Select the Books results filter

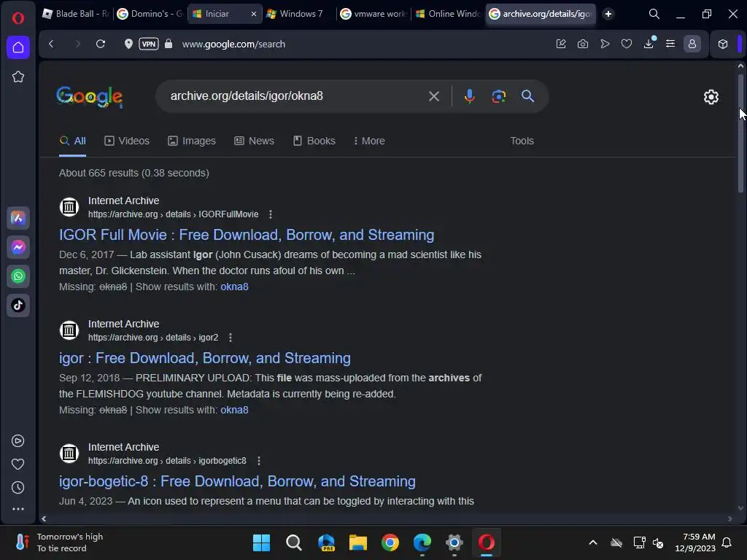(x=314, y=141)
